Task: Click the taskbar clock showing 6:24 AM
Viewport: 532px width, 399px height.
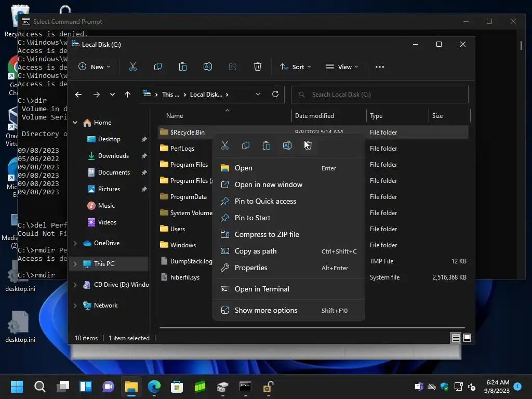Action: click(497, 387)
